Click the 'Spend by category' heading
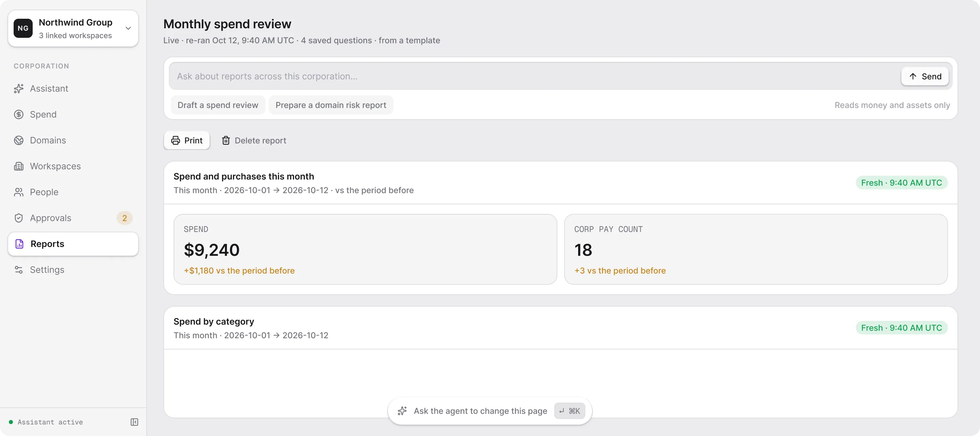Viewport: 980px width, 436px height. [x=214, y=322]
